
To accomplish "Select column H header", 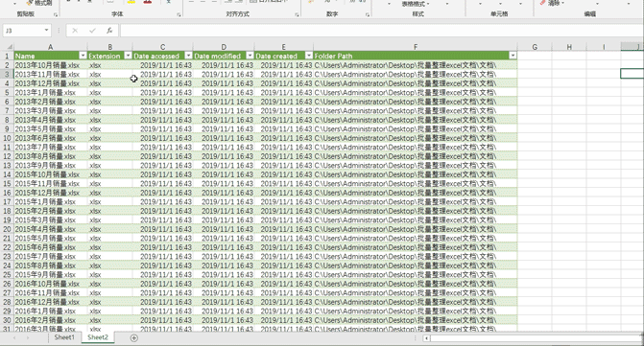I will click(x=569, y=47).
